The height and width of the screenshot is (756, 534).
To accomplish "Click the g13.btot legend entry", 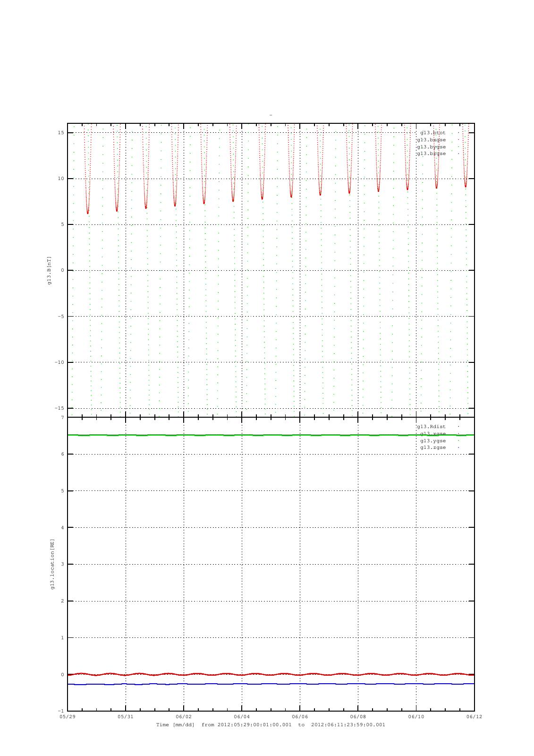I will pos(433,133).
